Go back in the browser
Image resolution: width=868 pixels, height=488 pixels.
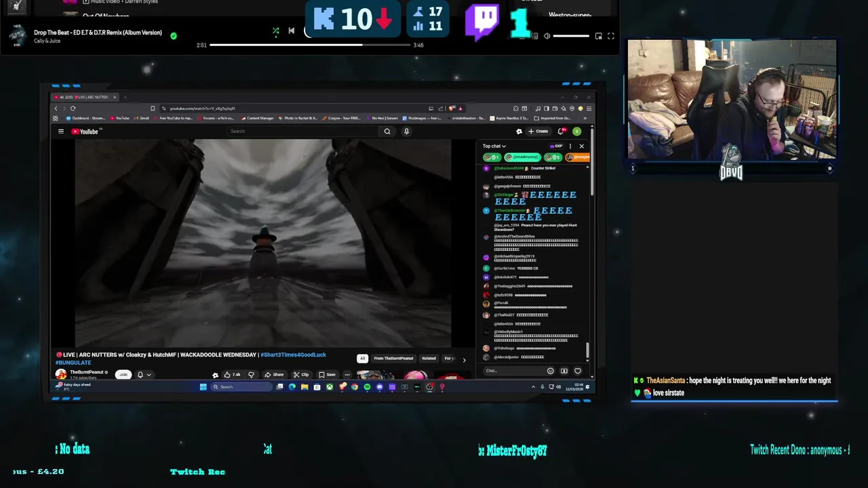[56, 108]
